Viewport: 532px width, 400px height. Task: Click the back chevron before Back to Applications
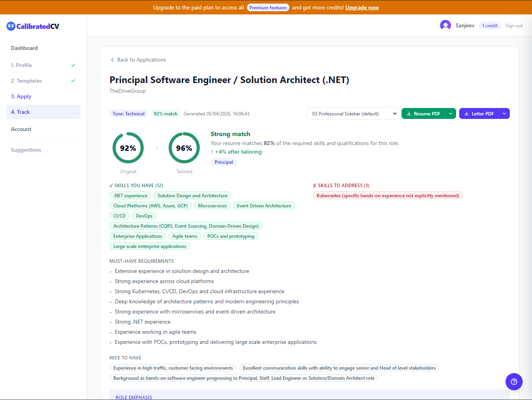113,60
